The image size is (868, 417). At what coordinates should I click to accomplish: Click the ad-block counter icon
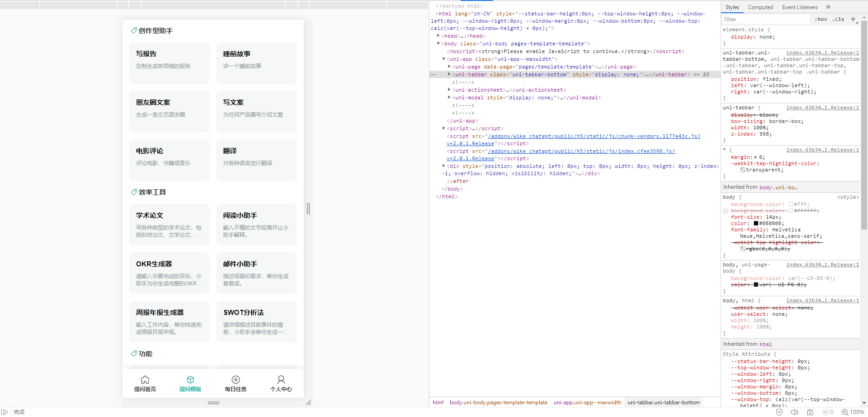point(828,412)
